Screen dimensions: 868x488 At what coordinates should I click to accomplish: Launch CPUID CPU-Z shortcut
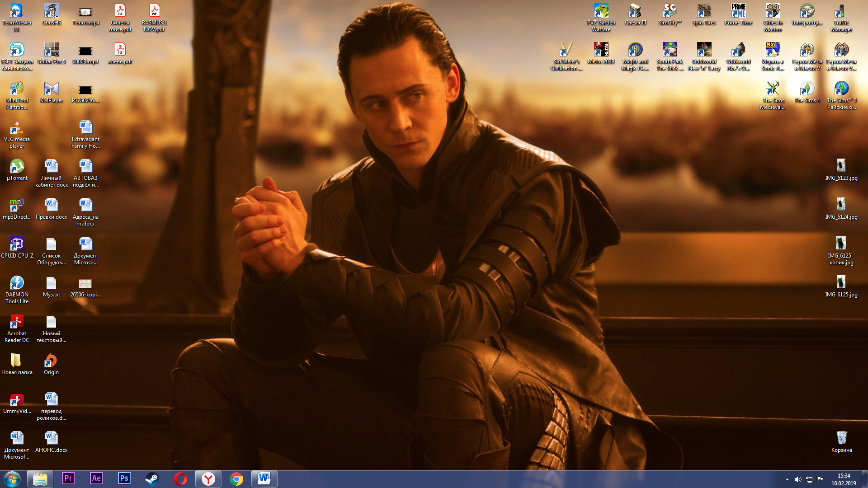pyautogui.click(x=17, y=248)
